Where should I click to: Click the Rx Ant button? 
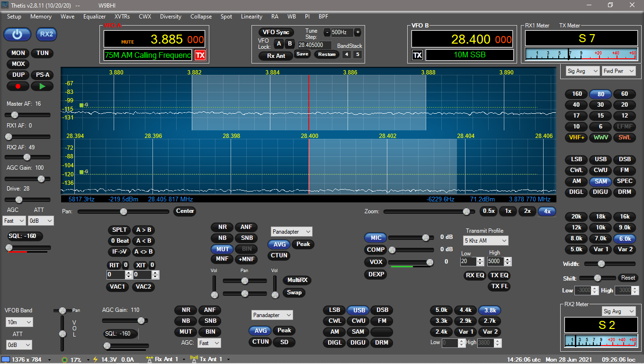[x=276, y=56]
